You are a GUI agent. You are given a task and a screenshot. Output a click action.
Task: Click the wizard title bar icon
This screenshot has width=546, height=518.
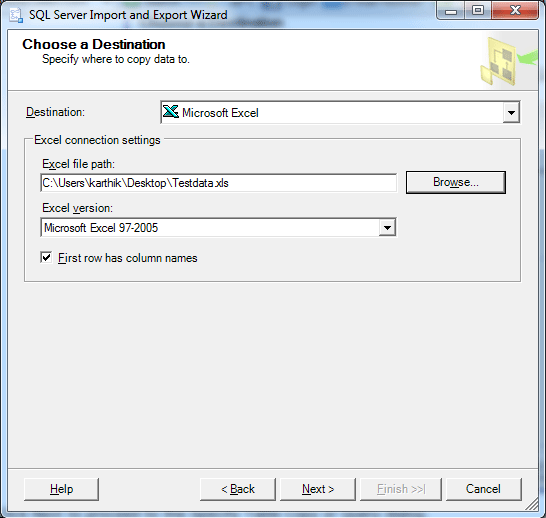[16, 15]
